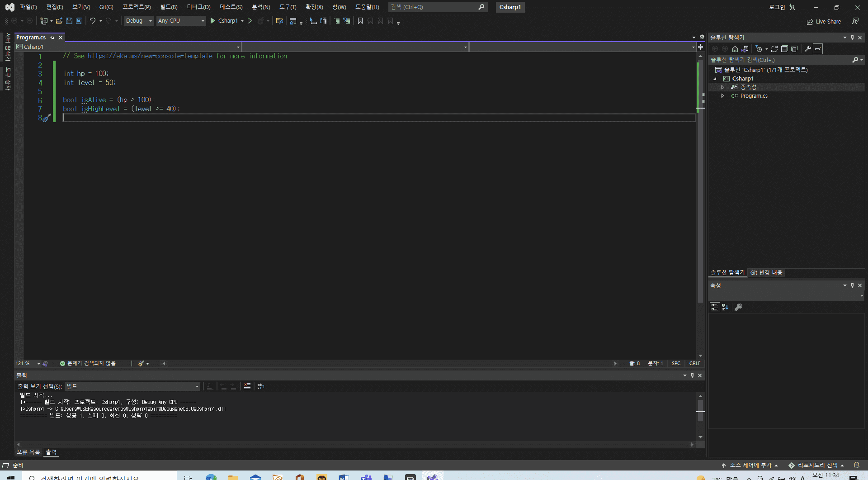Pin the Program.cs tab
Viewport: 868px width, 480px height.
[x=52, y=38]
